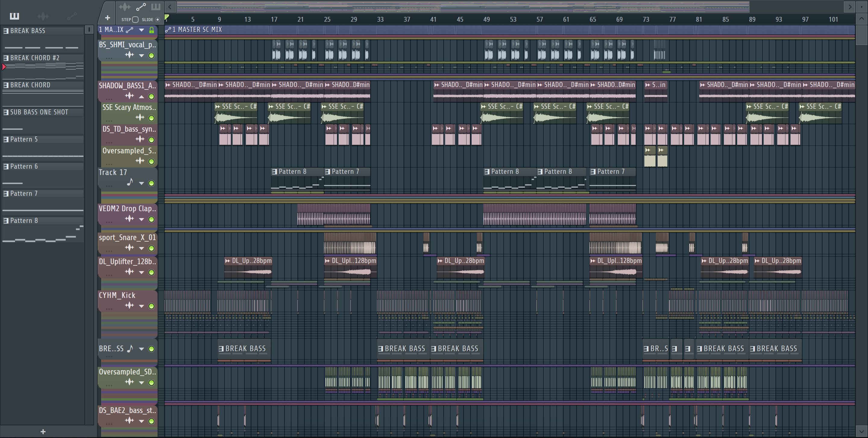868x438 pixels.
Task: Select the pattern clip focus icon in toolbar
Action: click(x=156, y=7)
